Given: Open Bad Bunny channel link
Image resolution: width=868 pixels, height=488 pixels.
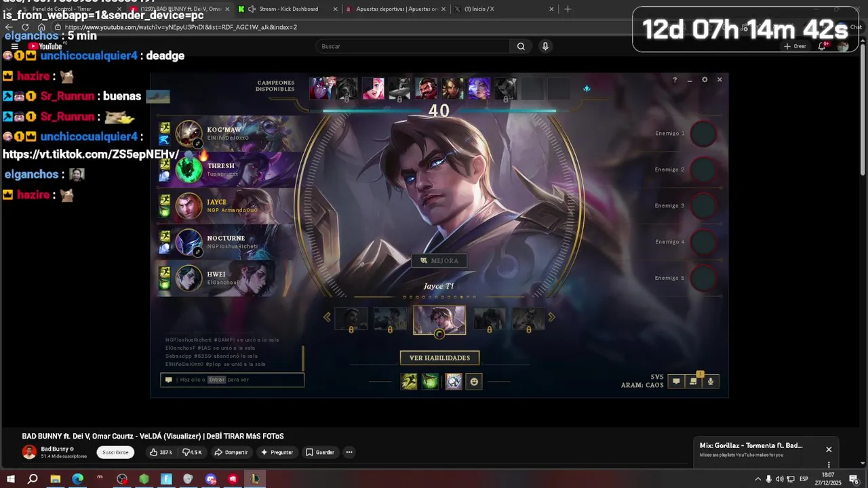Looking at the screenshot, I should [x=54, y=449].
